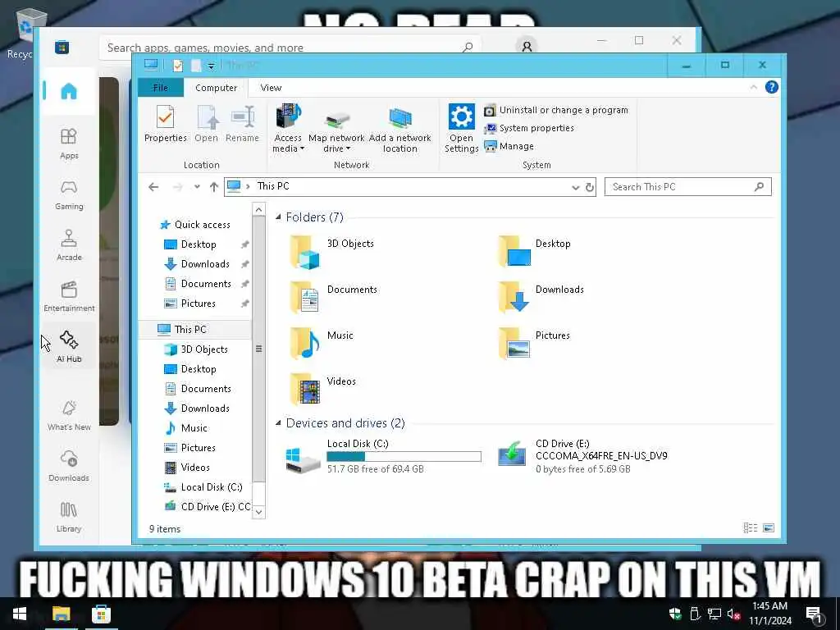
Task: Click Add a network location
Action: 399,130
